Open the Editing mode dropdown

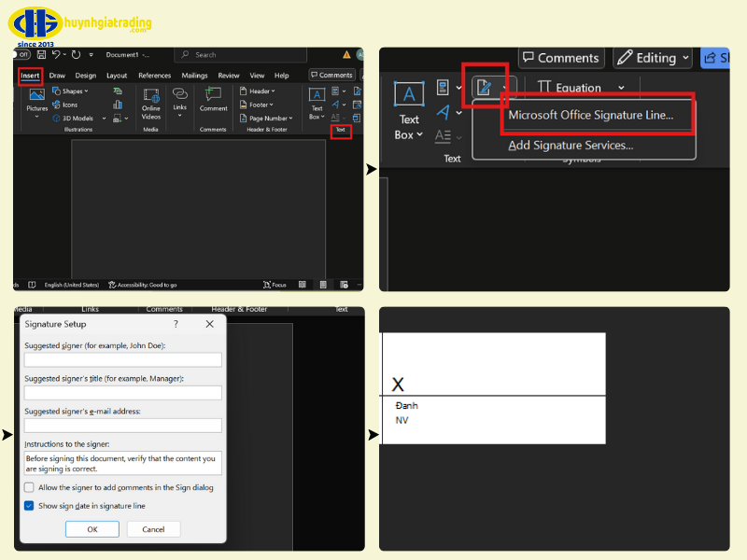(x=654, y=58)
